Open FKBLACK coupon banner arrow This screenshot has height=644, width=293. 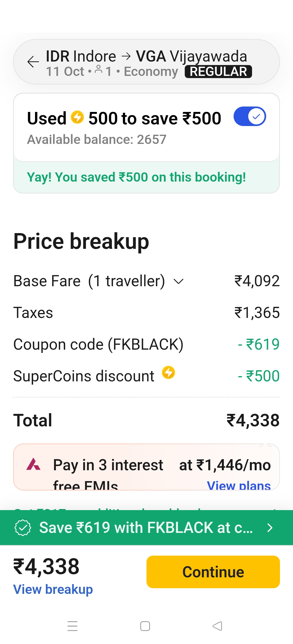(270, 527)
